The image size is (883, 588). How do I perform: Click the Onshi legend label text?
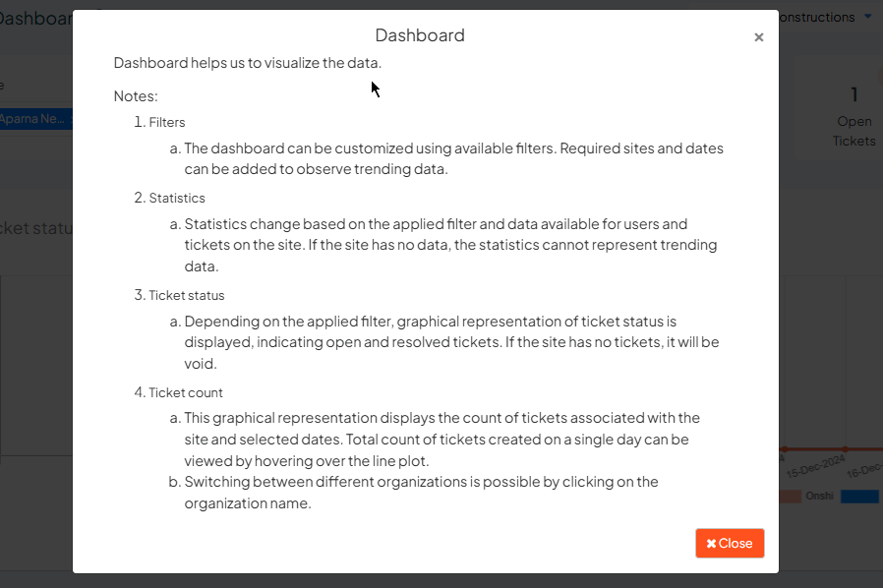point(819,497)
